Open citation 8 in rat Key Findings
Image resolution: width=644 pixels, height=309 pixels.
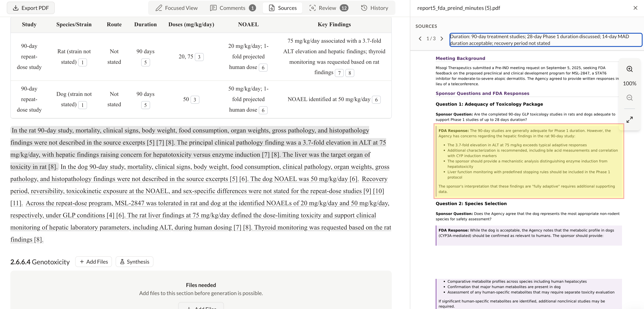click(x=350, y=73)
